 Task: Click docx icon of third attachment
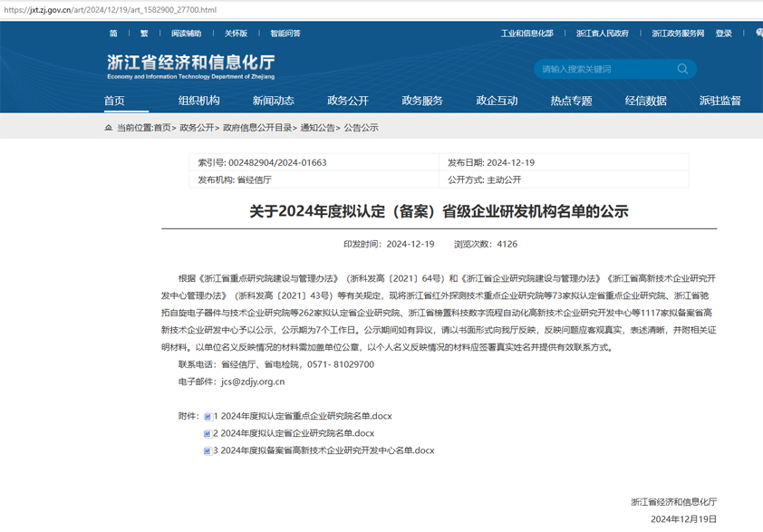click(208, 450)
